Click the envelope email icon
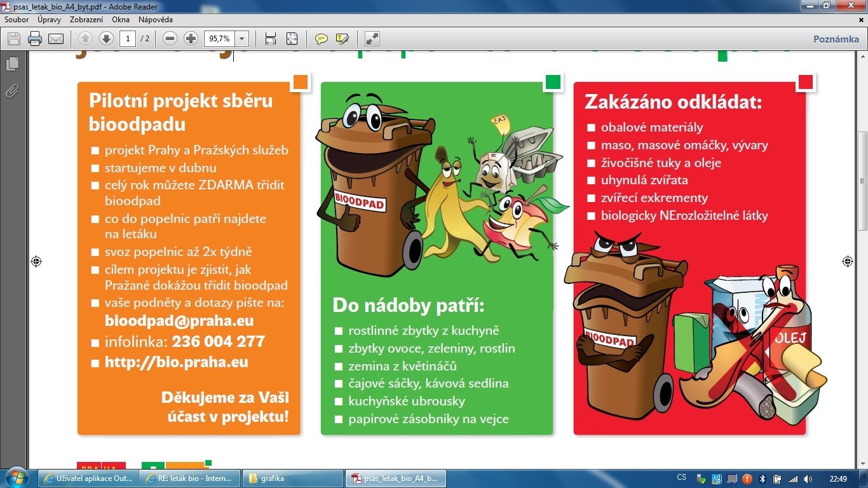The width and height of the screenshot is (868, 488). [56, 39]
